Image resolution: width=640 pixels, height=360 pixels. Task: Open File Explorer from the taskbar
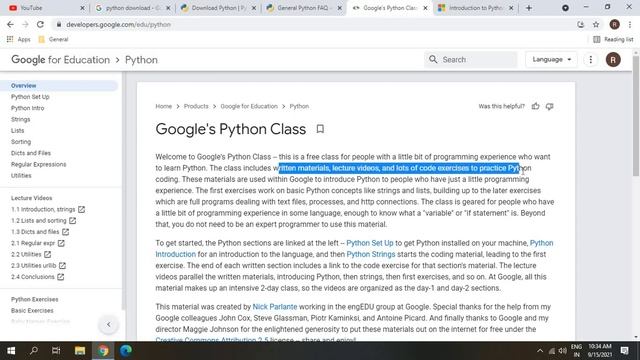point(80,351)
